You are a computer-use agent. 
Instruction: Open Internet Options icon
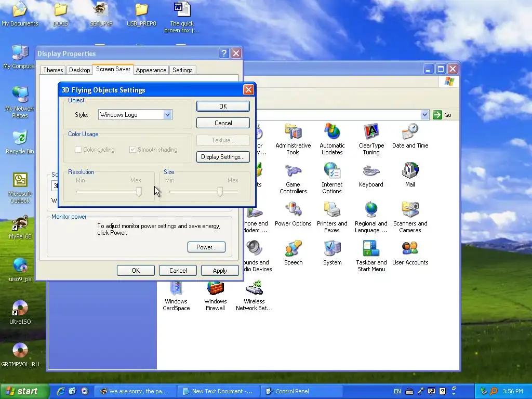[332, 178]
